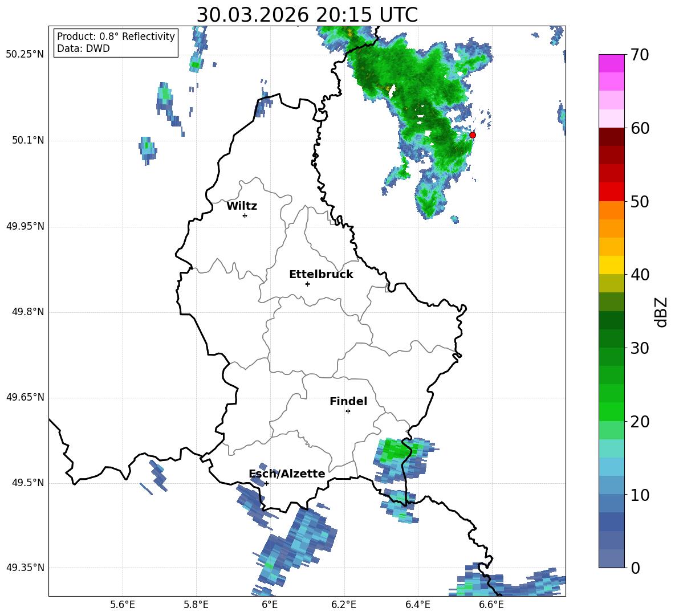Click the title '30.03.2026 20:15 UTC'

pos(307,15)
